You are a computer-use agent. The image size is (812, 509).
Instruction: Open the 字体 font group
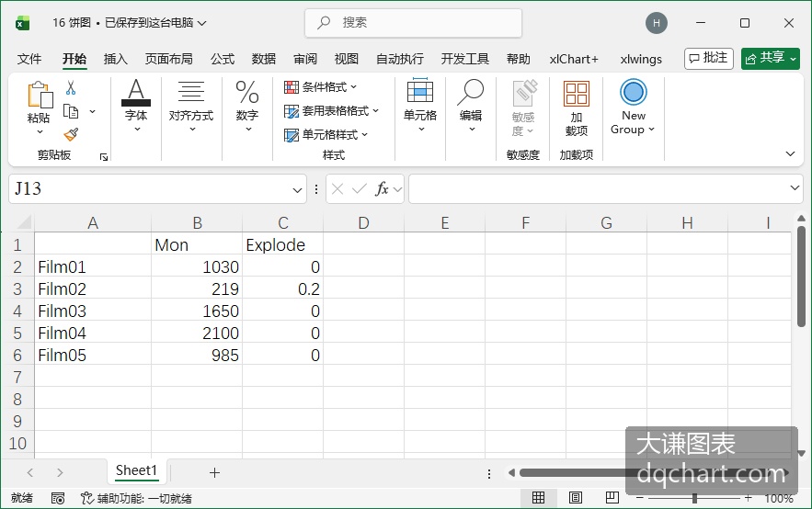click(136, 106)
